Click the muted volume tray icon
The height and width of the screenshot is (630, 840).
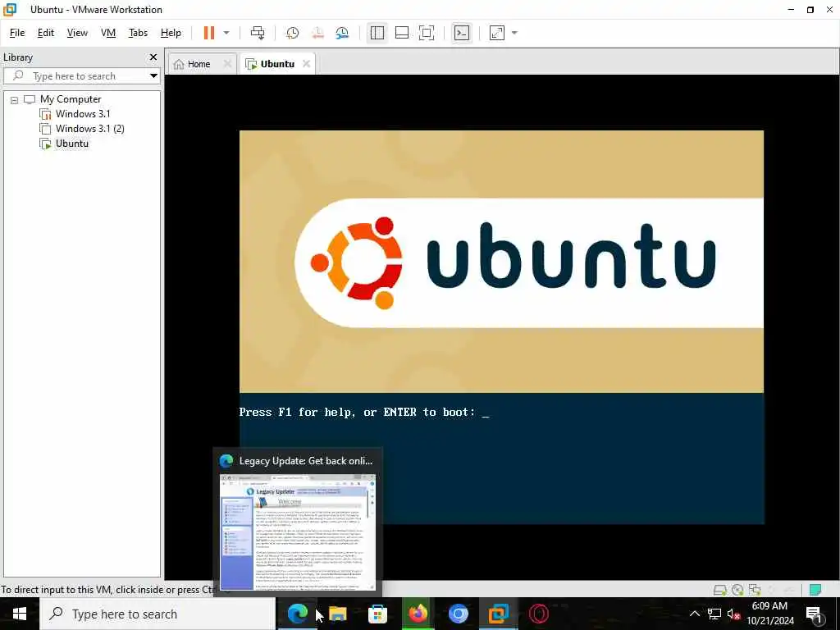[733, 614]
